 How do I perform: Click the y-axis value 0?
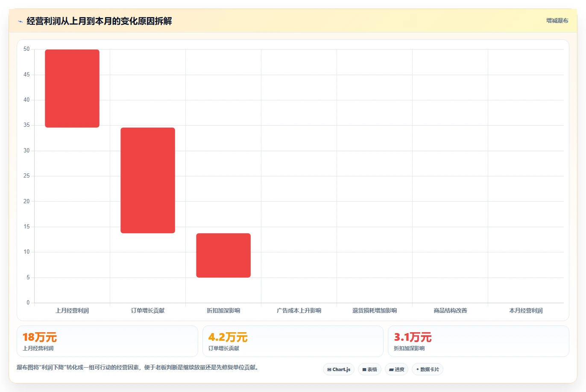28,303
